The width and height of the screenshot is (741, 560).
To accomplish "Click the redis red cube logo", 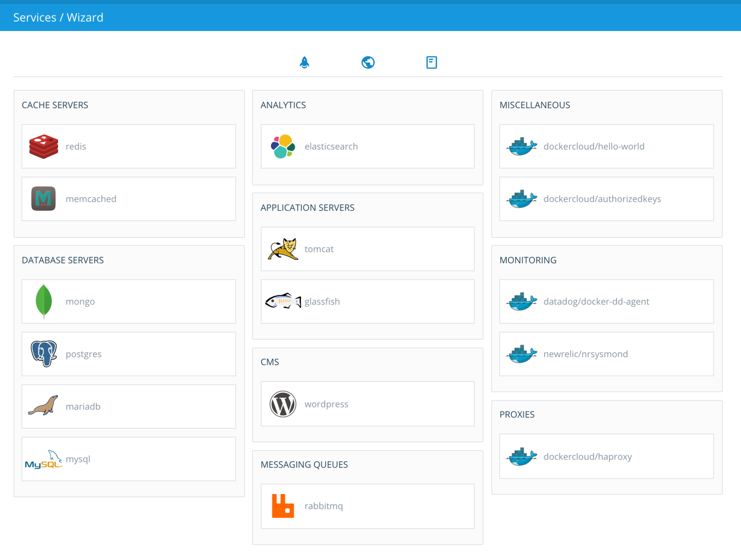I will (44, 146).
